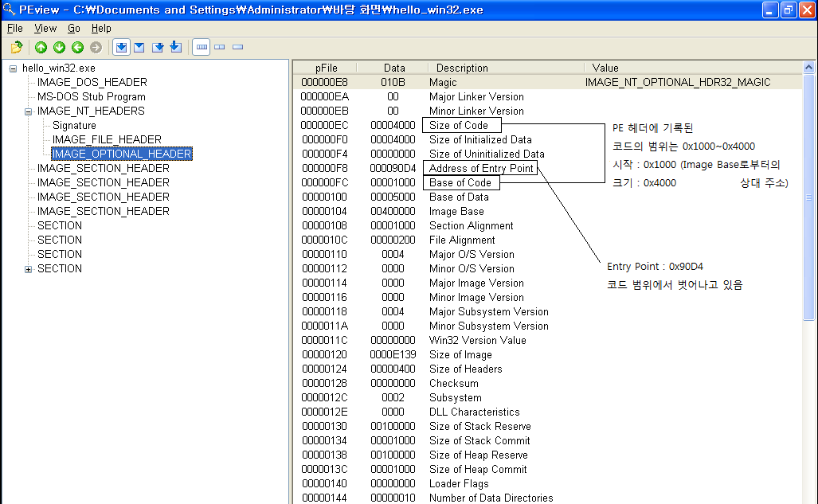Image resolution: width=818 pixels, height=504 pixels.
Task: Select IMAGE_FILE_HEADER in the tree
Action: click(107, 139)
